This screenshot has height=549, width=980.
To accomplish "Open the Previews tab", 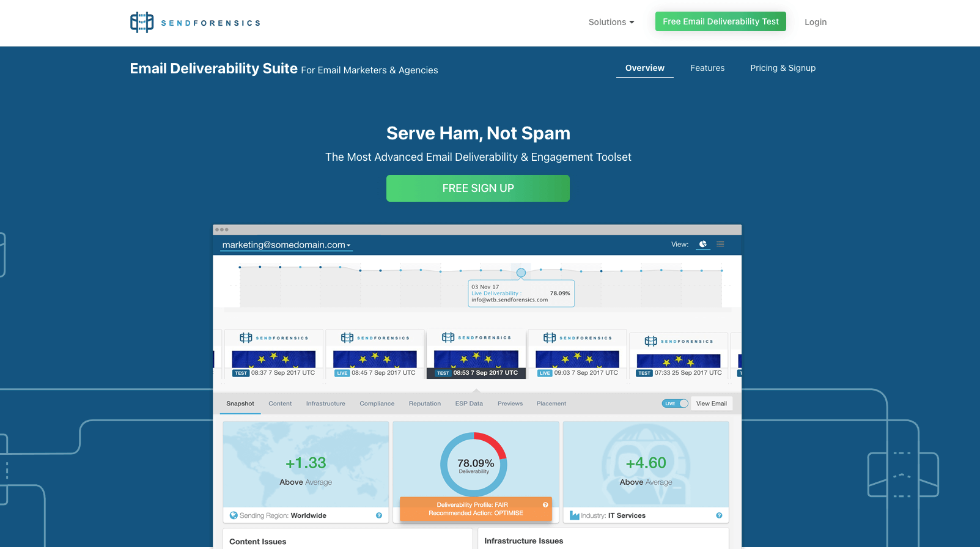I will click(x=510, y=403).
